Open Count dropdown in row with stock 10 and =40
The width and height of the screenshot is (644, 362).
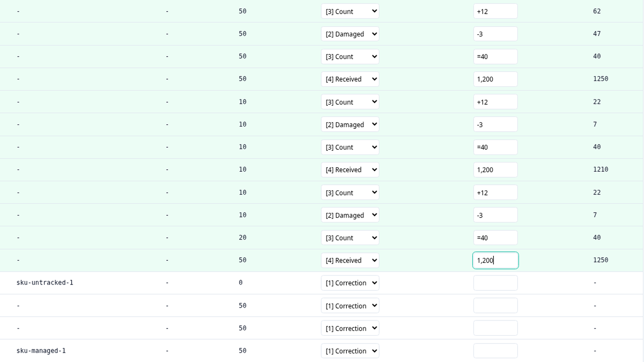(x=350, y=147)
